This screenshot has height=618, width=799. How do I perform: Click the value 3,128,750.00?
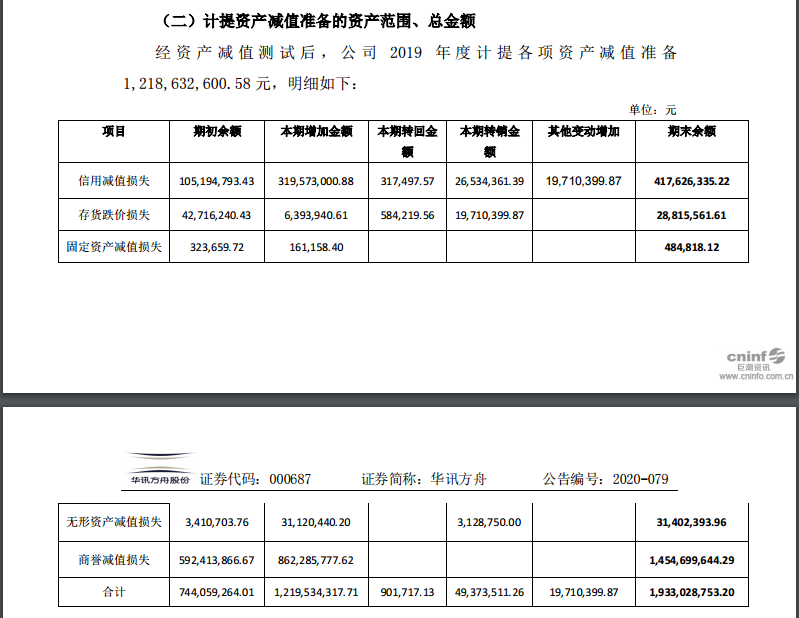489,523
